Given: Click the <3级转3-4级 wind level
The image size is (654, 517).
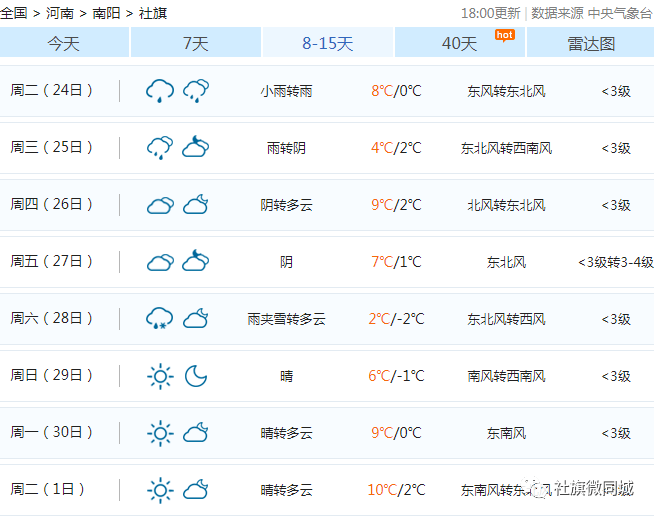Looking at the screenshot, I should pos(616,262).
